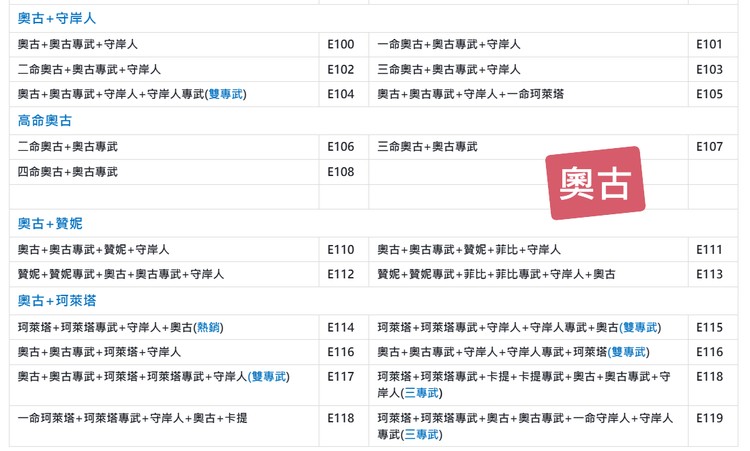Viewport: 750px width, 451px height.
Task: Open 雙專武 link after 守岸人專武+珂萊塔
Action: point(628,352)
